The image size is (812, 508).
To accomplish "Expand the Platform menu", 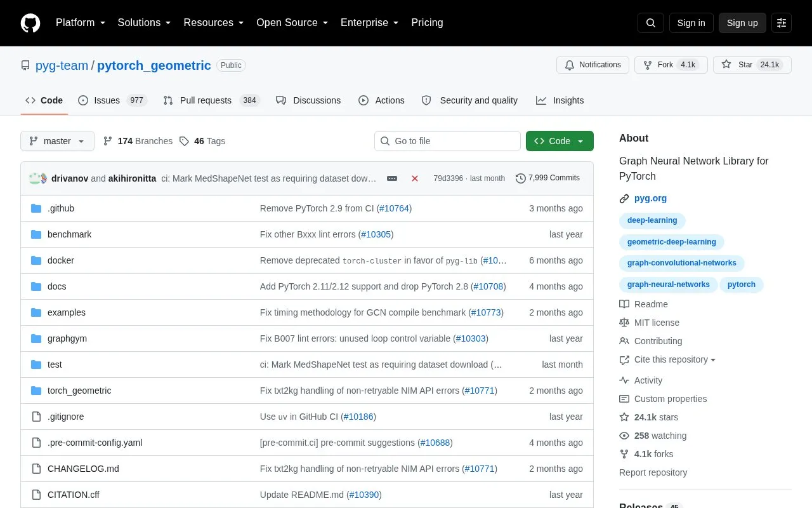I will (81, 23).
